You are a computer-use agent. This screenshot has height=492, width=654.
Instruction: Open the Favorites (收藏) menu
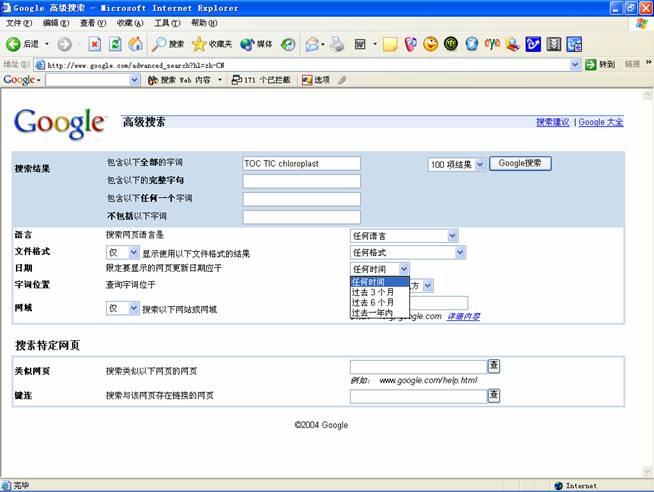pyautogui.click(x=130, y=23)
